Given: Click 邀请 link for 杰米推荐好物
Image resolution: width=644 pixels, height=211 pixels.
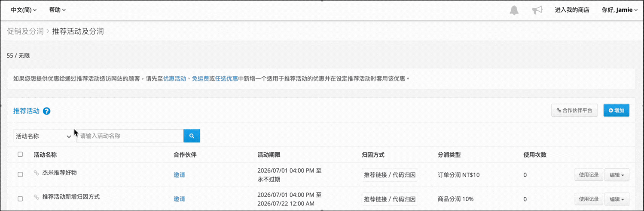Looking at the screenshot, I should coord(179,175).
